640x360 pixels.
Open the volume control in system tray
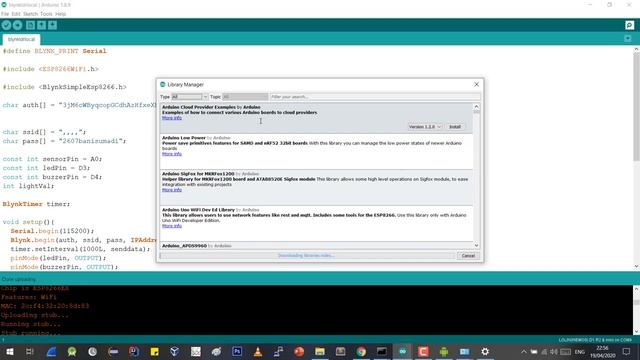553,351
